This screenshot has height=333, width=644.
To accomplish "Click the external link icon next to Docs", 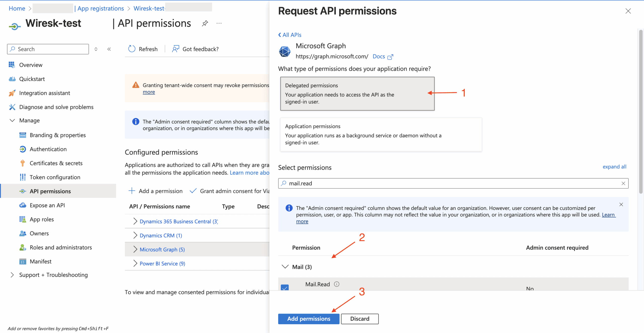I will coord(390,57).
